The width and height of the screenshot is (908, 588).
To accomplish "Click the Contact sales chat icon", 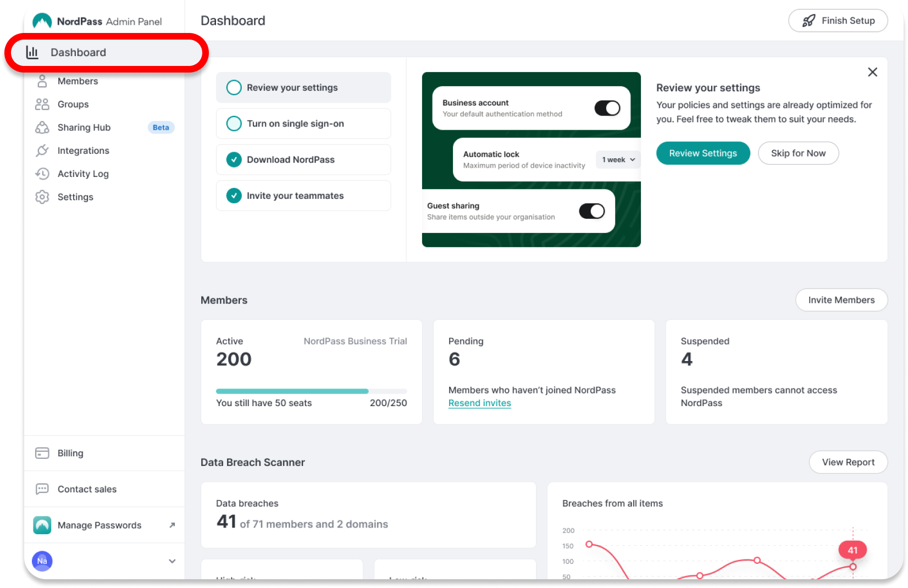I will (x=42, y=489).
